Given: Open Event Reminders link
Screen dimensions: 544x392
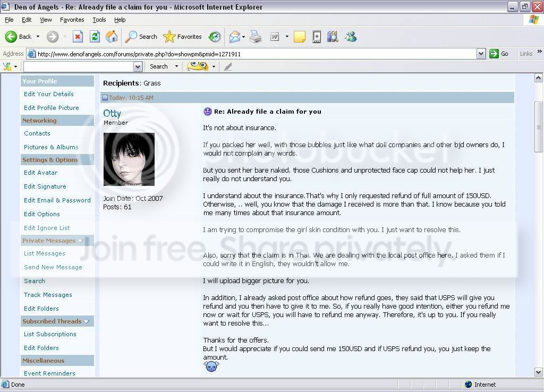Looking at the screenshot, I should [49, 373].
